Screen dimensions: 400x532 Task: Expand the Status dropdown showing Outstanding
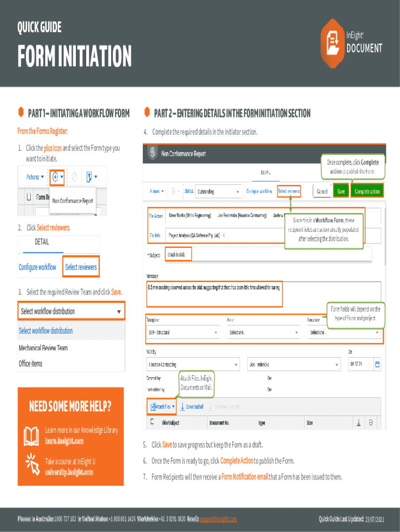coord(218,192)
